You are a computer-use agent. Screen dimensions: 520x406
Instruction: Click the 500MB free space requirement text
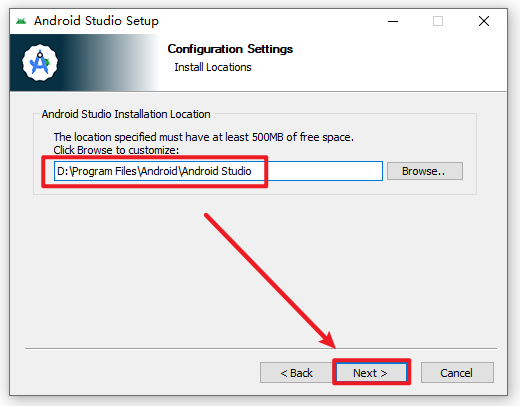(x=204, y=137)
